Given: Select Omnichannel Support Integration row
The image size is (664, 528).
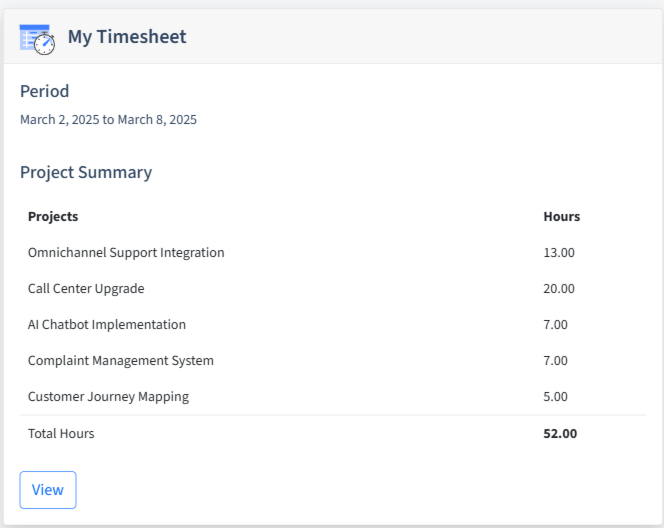Looking at the screenshot, I should coord(333,252).
